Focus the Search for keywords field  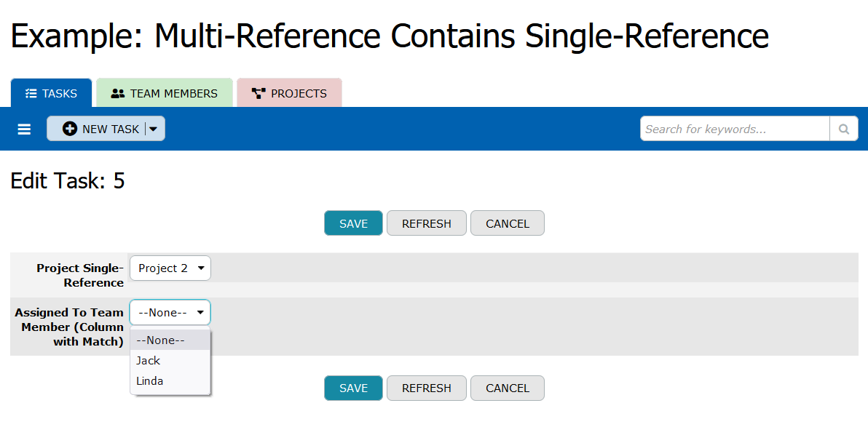coord(735,129)
